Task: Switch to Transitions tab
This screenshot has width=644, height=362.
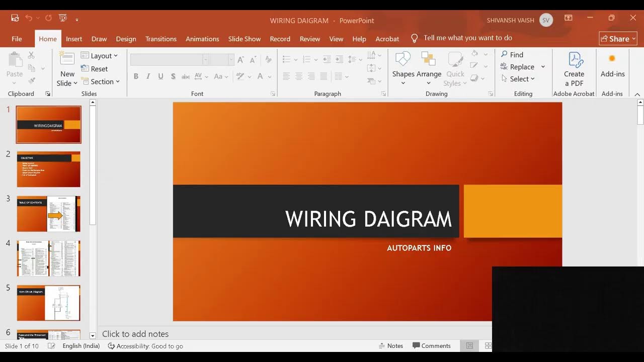Action: point(161,39)
